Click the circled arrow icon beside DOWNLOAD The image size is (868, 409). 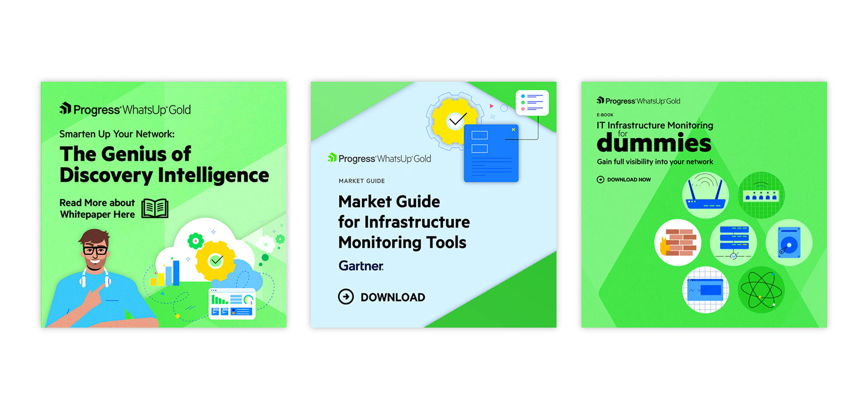346,297
